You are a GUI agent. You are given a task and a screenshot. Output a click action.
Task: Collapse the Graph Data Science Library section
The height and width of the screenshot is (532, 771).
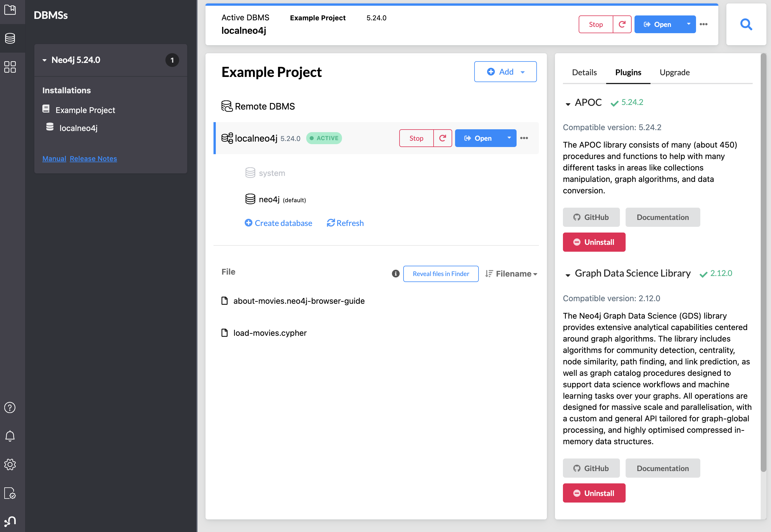pos(568,275)
